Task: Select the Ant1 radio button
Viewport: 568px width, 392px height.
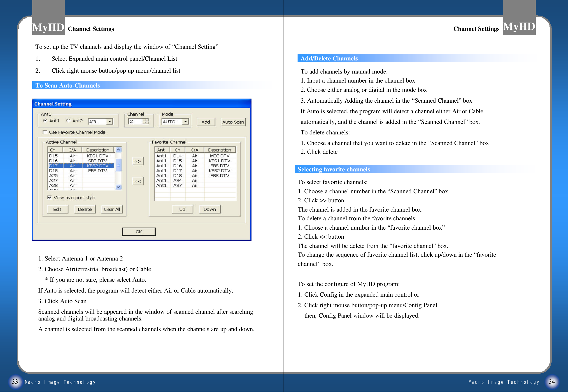Action: tap(45, 121)
